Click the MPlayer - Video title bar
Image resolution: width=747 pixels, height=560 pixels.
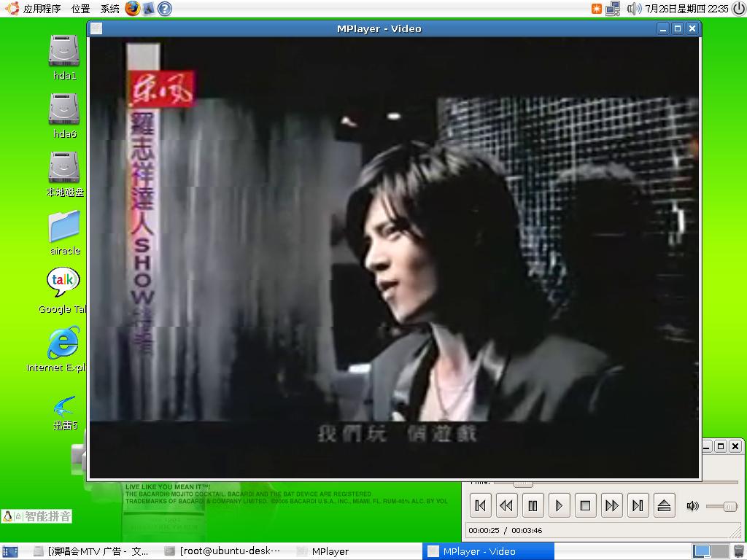(379, 28)
